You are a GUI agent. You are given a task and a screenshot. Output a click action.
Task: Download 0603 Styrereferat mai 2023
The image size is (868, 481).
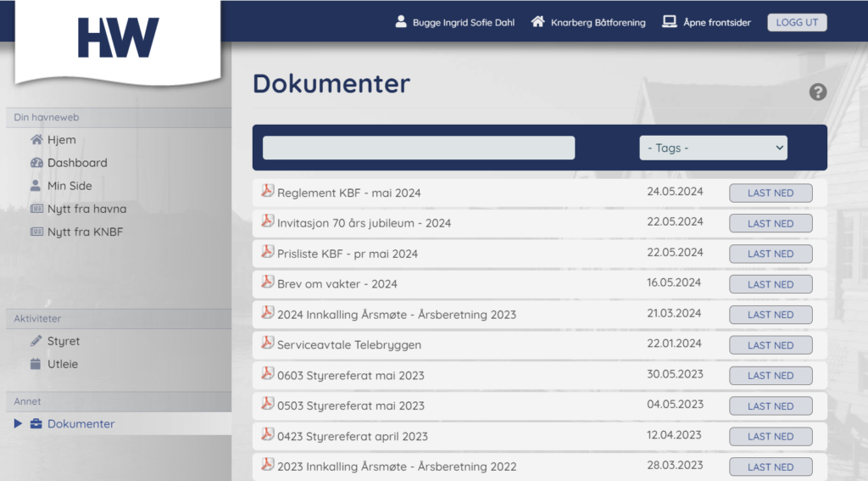coord(771,376)
